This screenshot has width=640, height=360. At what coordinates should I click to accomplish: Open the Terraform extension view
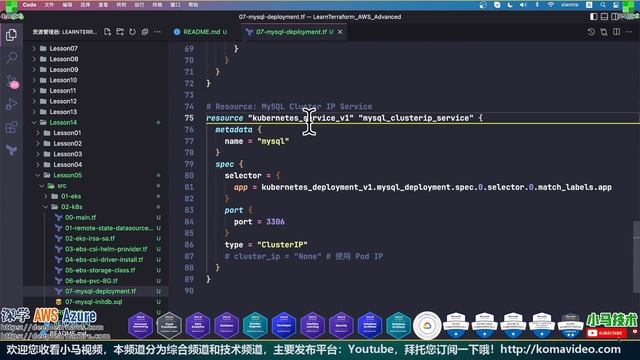point(11,150)
